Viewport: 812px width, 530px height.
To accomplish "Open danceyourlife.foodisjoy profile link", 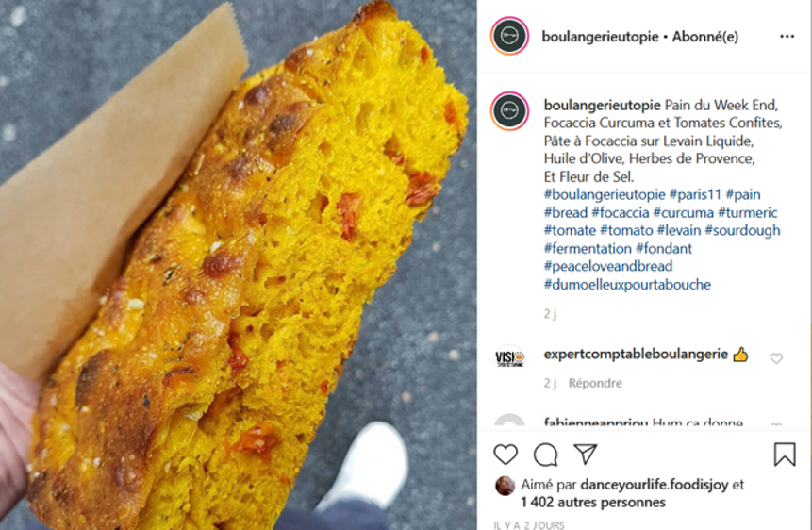I will click(655, 485).
